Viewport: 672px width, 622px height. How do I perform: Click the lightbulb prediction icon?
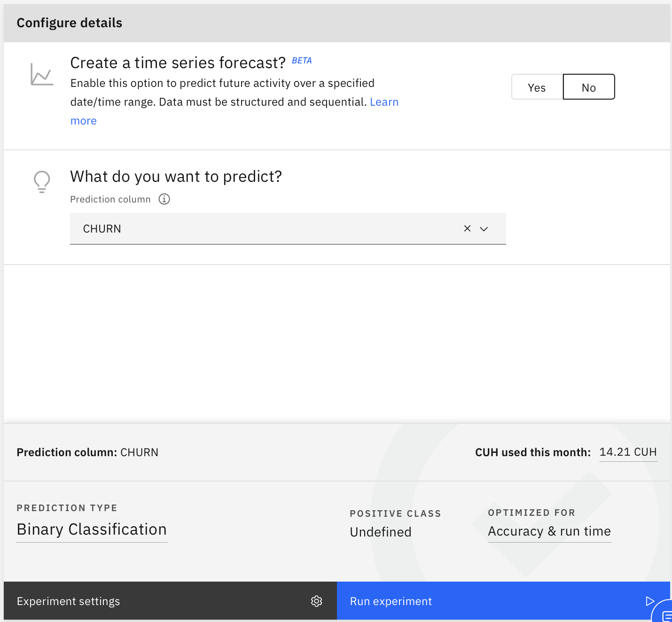[x=42, y=182]
